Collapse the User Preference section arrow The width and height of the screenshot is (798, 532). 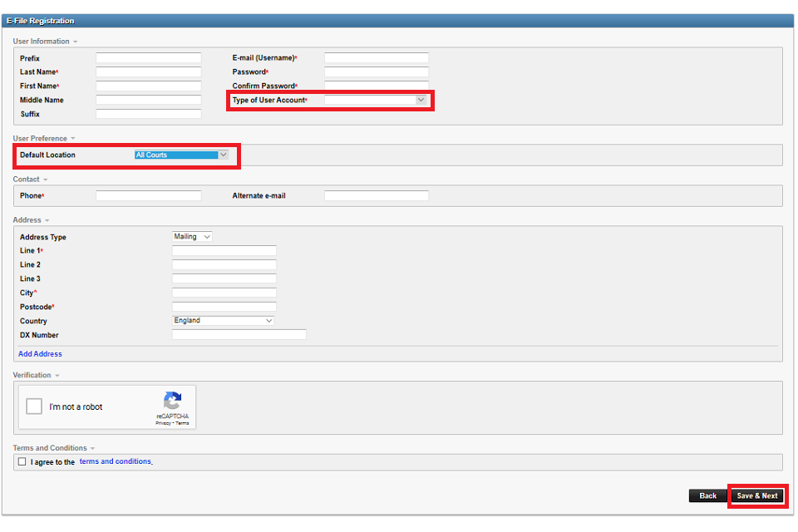tap(72, 139)
